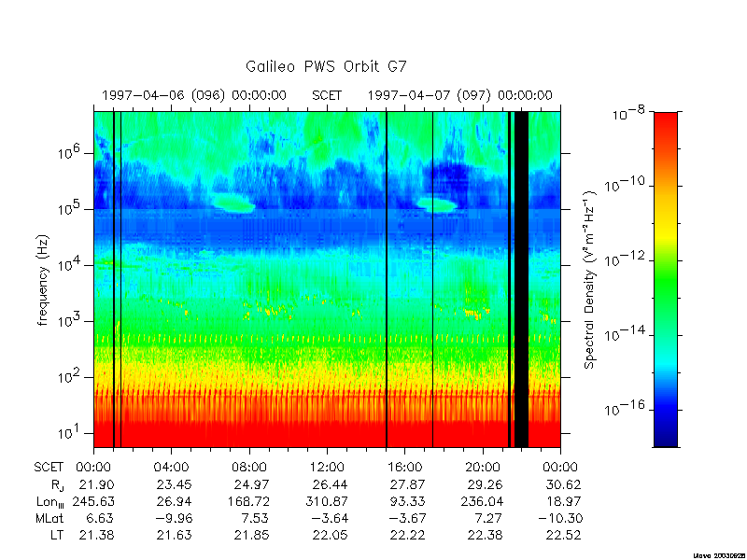Click the 'RJ' row header
The image size is (747, 560).
coord(56,485)
